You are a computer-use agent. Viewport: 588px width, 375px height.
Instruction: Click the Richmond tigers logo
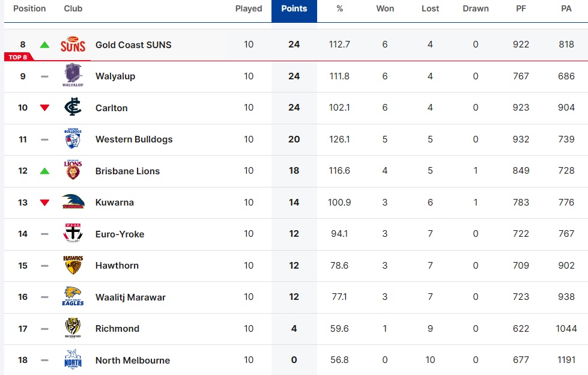73,328
